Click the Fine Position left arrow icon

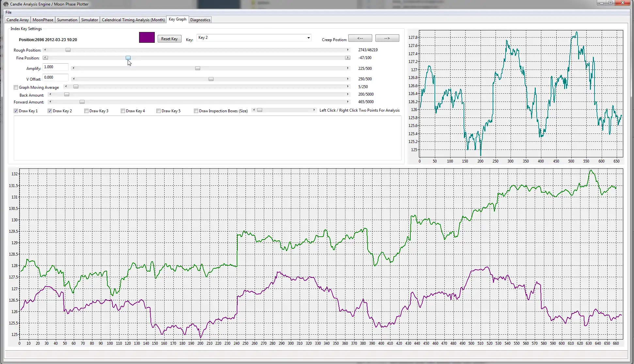(x=45, y=57)
